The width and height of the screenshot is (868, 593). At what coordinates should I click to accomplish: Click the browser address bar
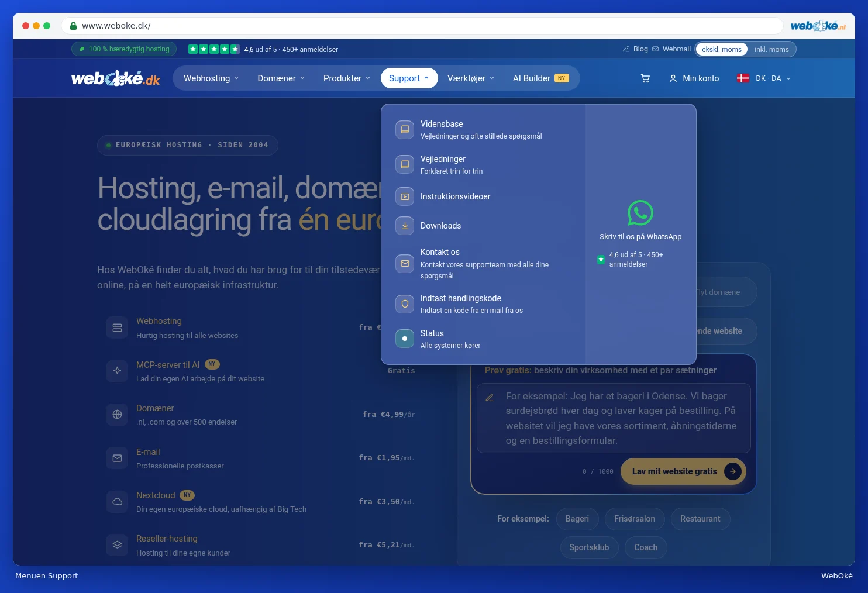click(x=422, y=26)
